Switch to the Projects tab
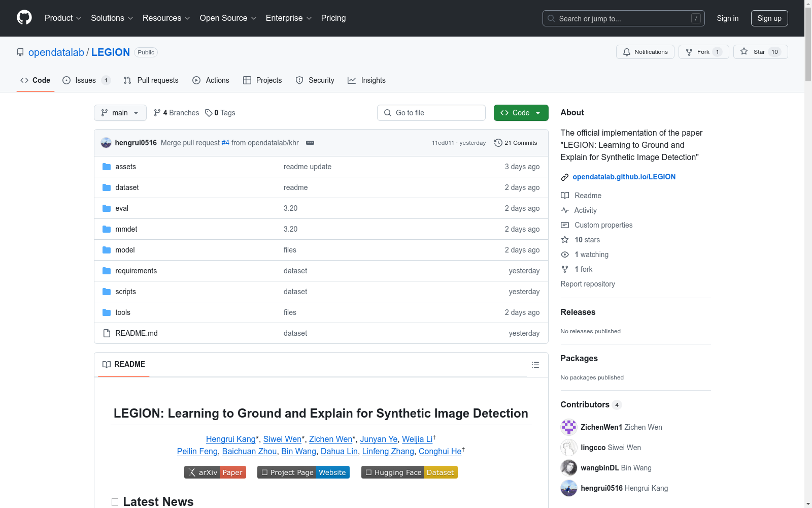 (x=262, y=80)
